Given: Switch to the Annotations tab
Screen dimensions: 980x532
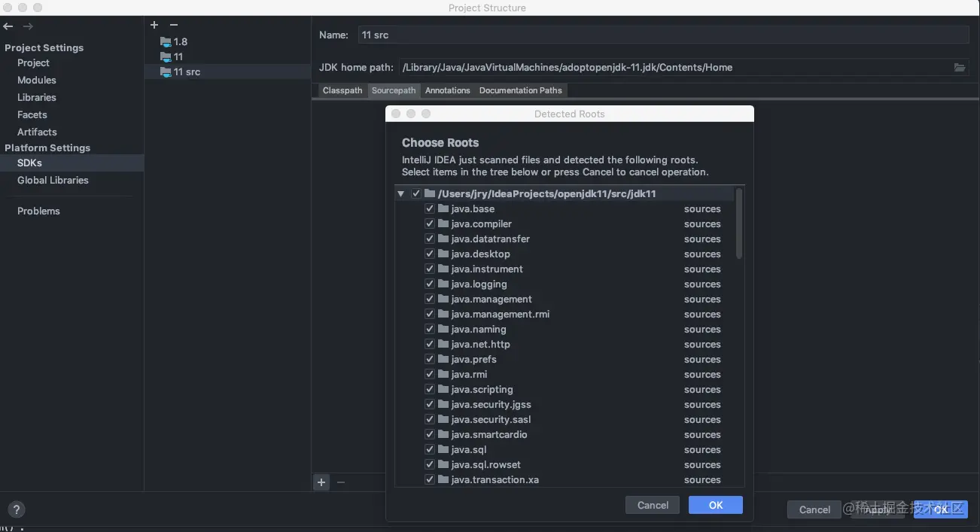Looking at the screenshot, I should (447, 90).
